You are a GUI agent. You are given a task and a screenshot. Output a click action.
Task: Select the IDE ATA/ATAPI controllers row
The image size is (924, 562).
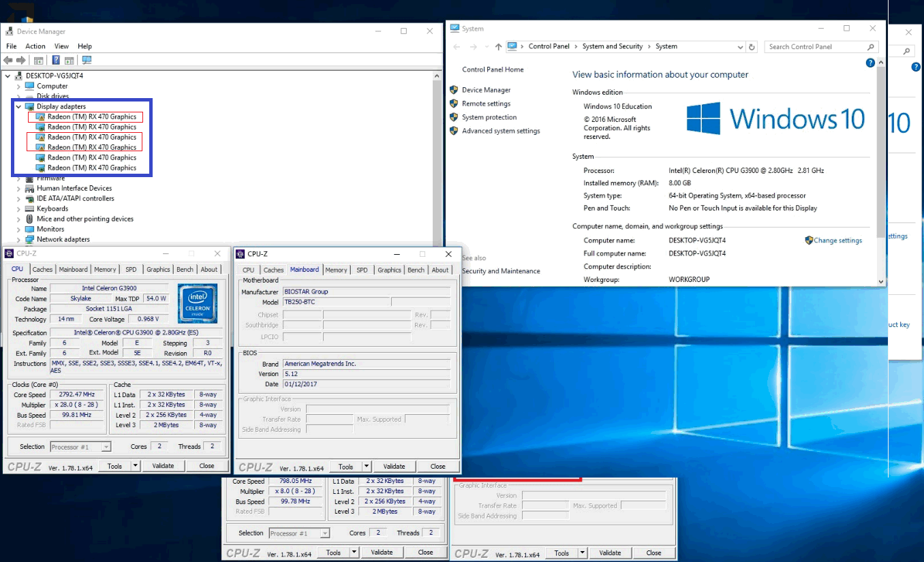point(75,198)
